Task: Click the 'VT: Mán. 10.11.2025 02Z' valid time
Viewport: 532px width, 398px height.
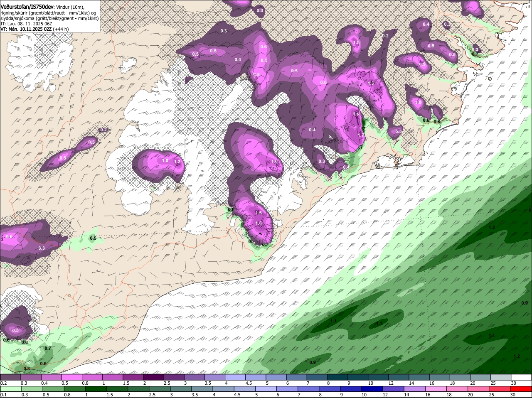Action: coord(26,29)
